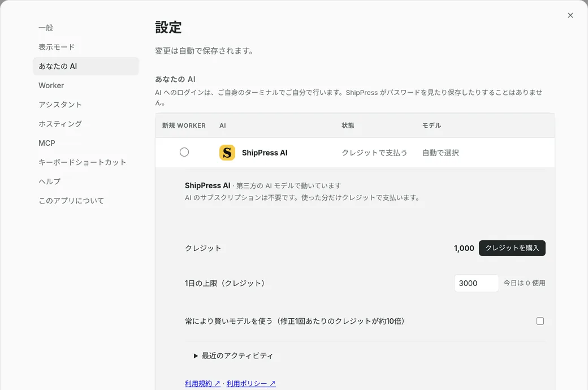Click the 状態 column header
This screenshot has width=588, height=390.
click(x=348, y=125)
